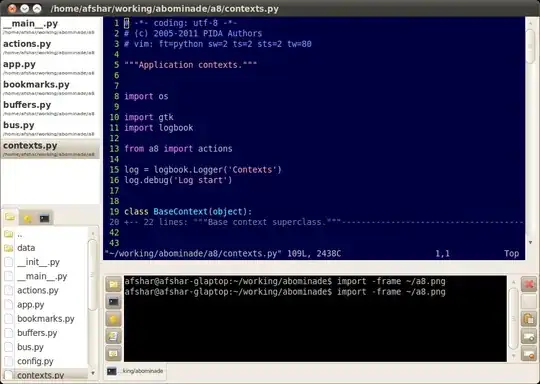Switch to the buffers.py open buffer
The width and height of the screenshot is (540, 384).
pyautogui.click(x=51, y=108)
